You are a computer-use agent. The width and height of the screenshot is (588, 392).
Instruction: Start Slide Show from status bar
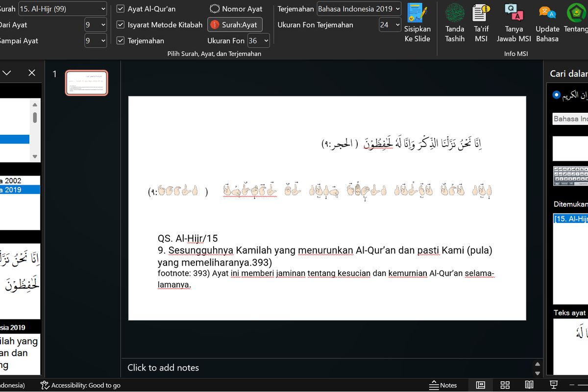coord(554,385)
